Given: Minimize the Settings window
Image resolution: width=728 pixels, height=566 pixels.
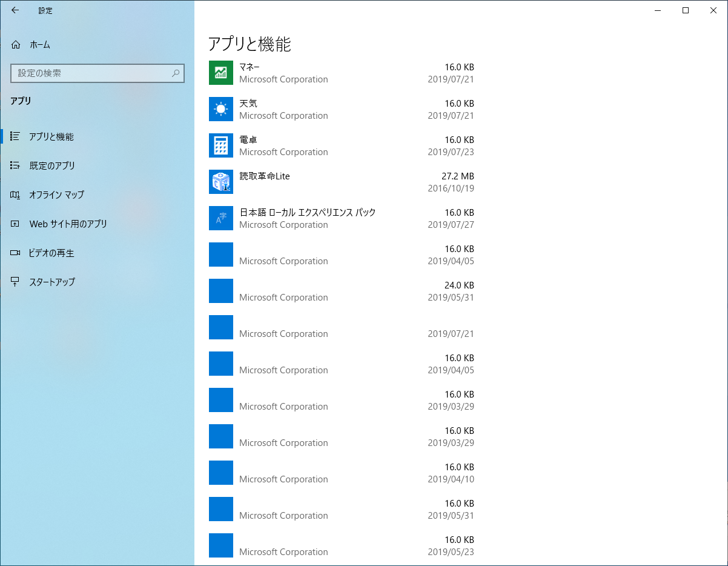Looking at the screenshot, I should pyautogui.click(x=658, y=10).
